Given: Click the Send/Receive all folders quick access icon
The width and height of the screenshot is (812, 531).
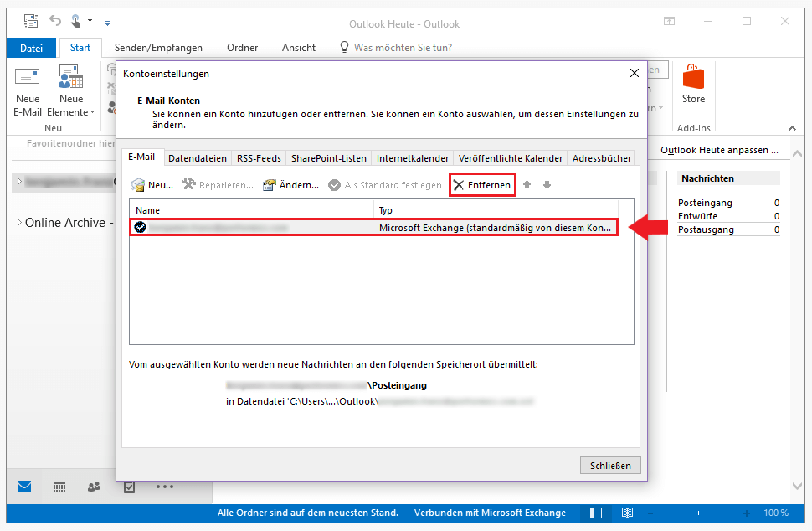Looking at the screenshot, I should (x=31, y=21).
